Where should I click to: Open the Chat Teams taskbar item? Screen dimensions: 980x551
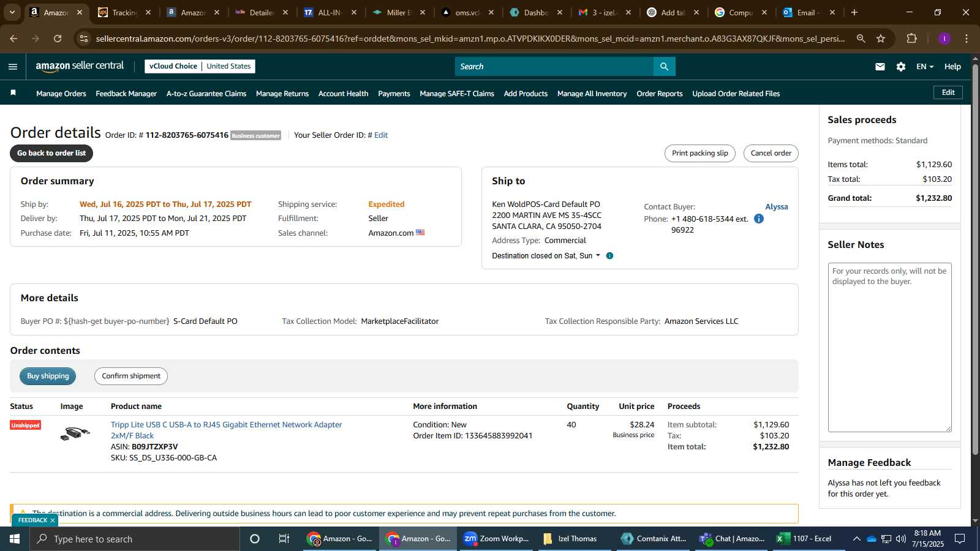(732, 539)
